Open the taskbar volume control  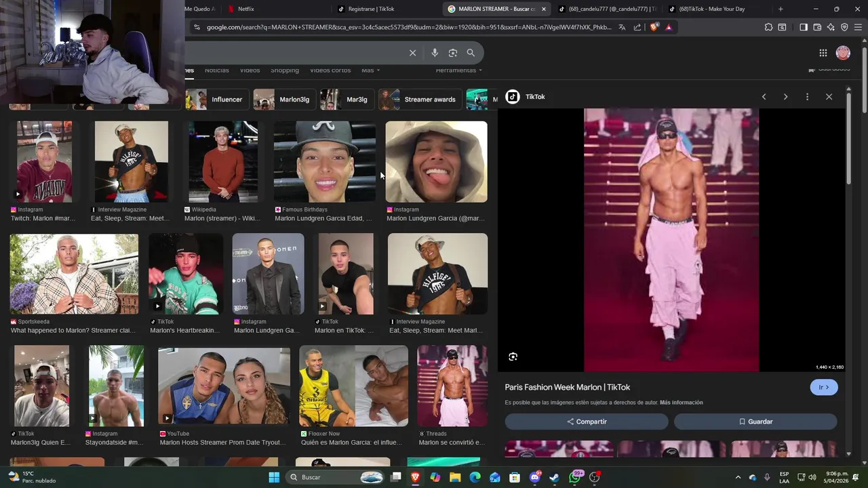(812, 477)
